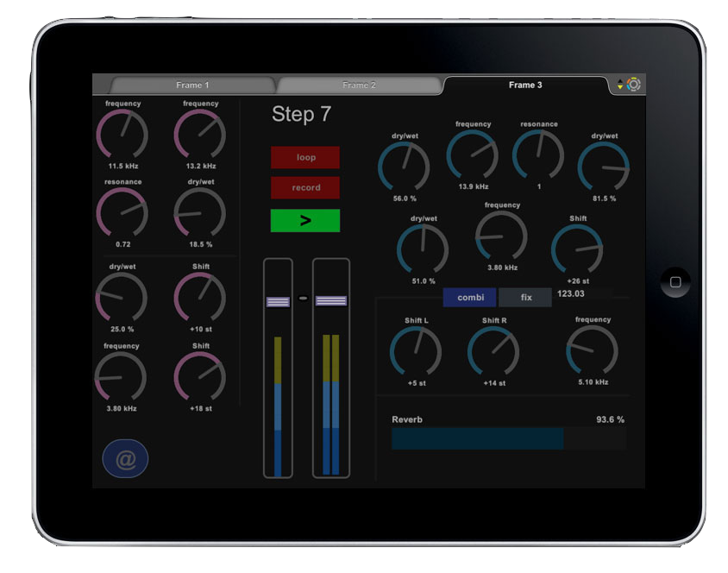Click the Reverb level bar

[509, 438]
